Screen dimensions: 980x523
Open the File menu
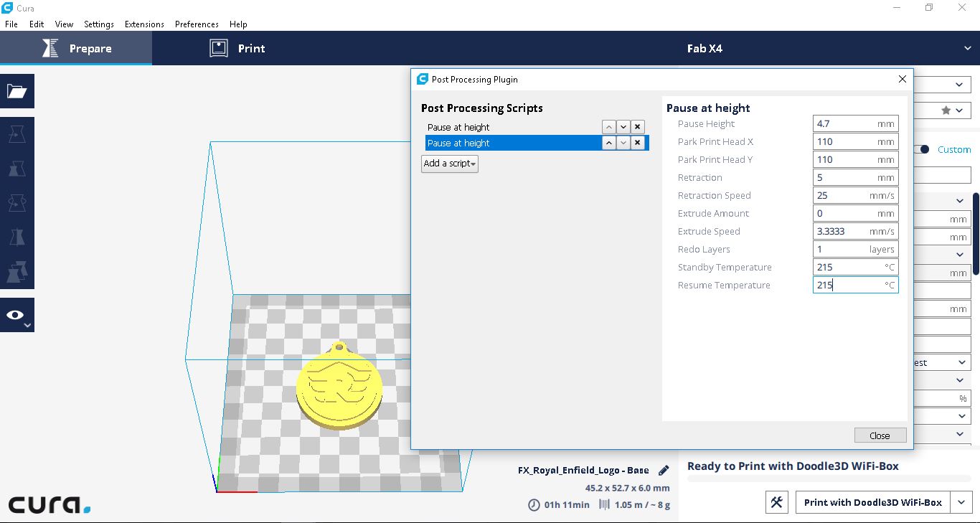click(x=11, y=24)
